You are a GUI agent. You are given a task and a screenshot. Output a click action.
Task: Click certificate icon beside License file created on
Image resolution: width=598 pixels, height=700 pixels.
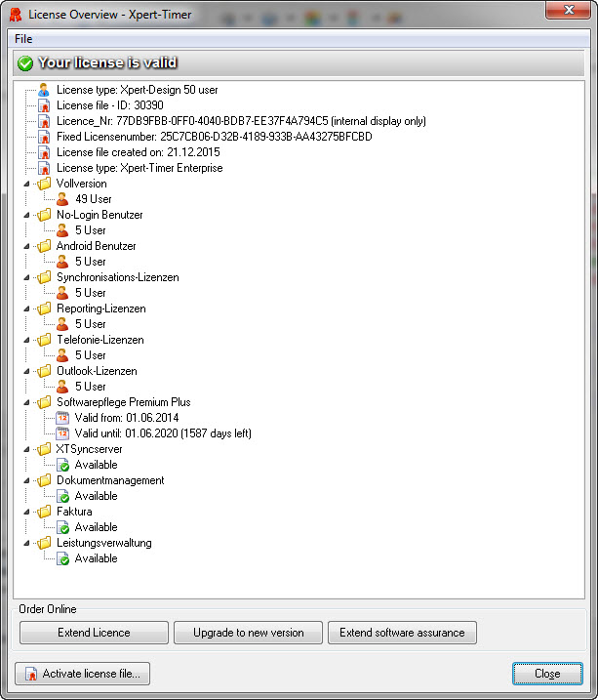click(44, 152)
